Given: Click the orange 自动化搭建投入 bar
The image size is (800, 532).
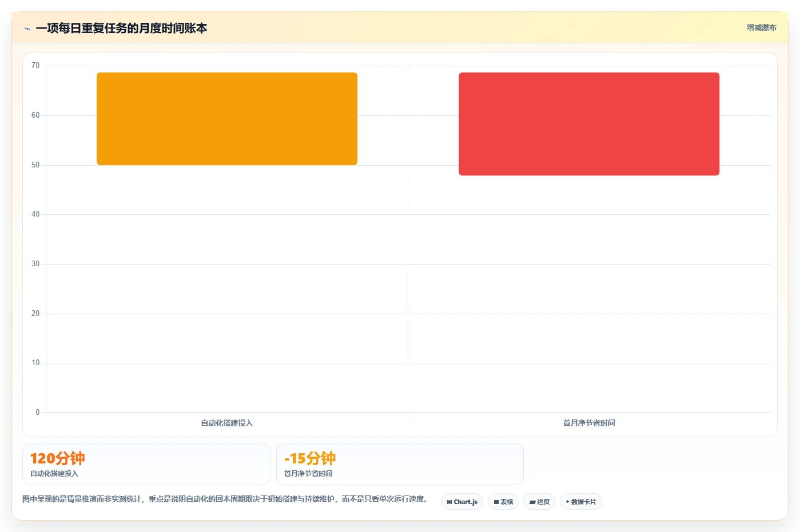Looking at the screenshot, I should click(227, 119).
